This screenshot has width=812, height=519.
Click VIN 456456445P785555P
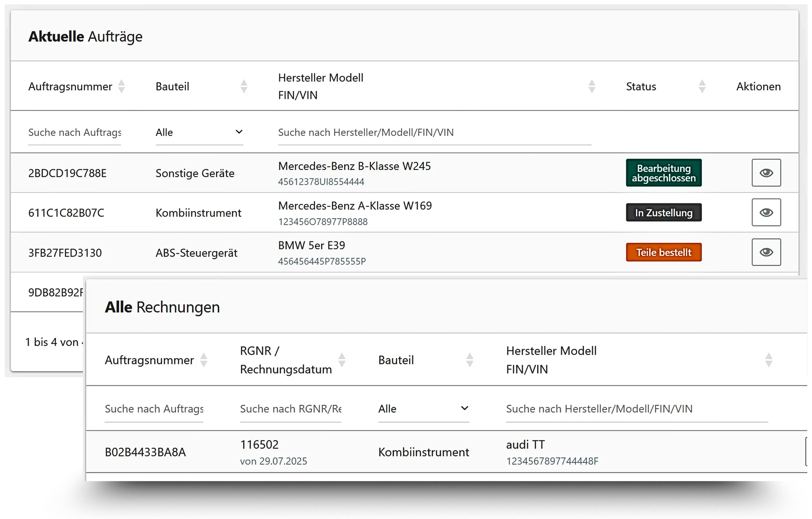pos(322,261)
